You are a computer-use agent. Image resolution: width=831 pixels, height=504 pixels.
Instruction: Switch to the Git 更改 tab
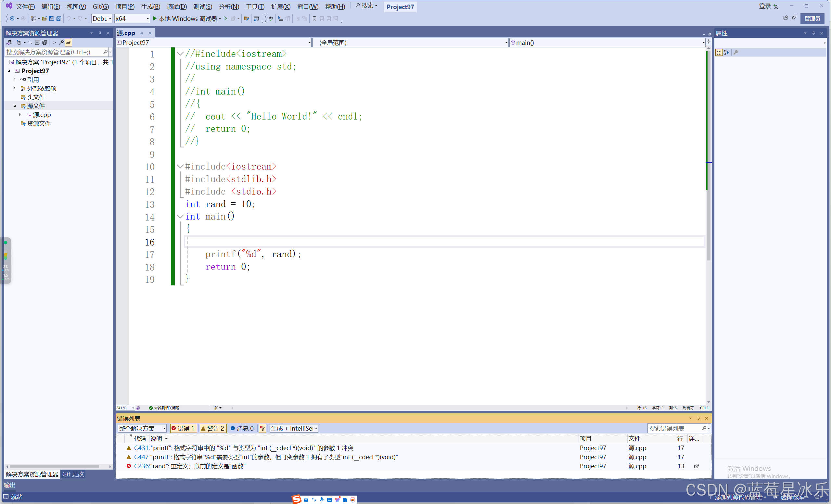[x=73, y=474]
